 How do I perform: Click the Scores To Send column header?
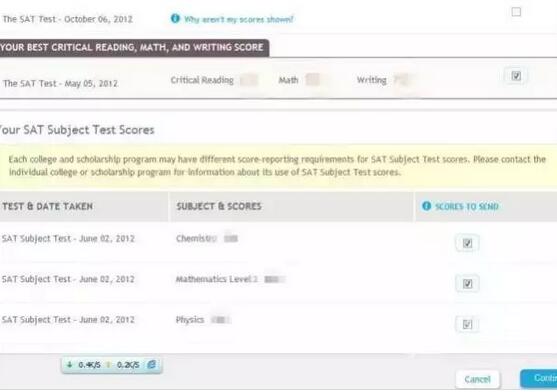(x=467, y=206)
